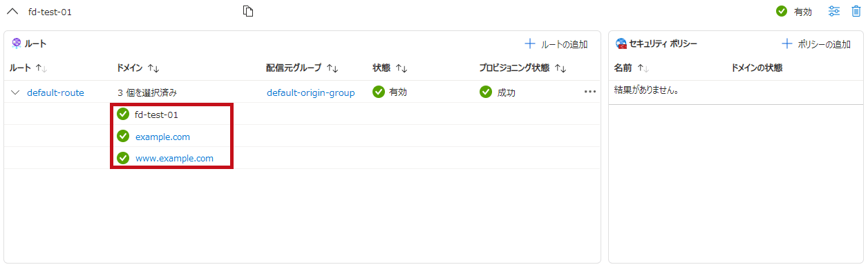
Task: Open the www.example.com domain link
Action: (x=174, y=159)
